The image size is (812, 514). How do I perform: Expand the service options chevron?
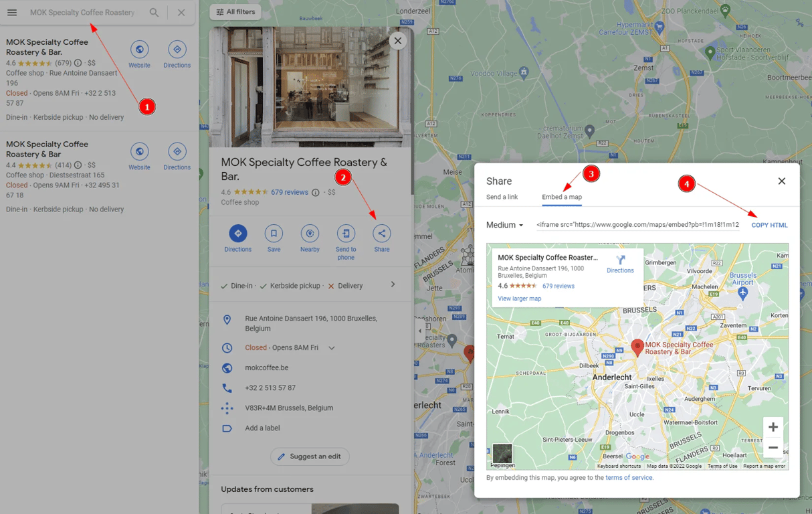tap(393, 284)
